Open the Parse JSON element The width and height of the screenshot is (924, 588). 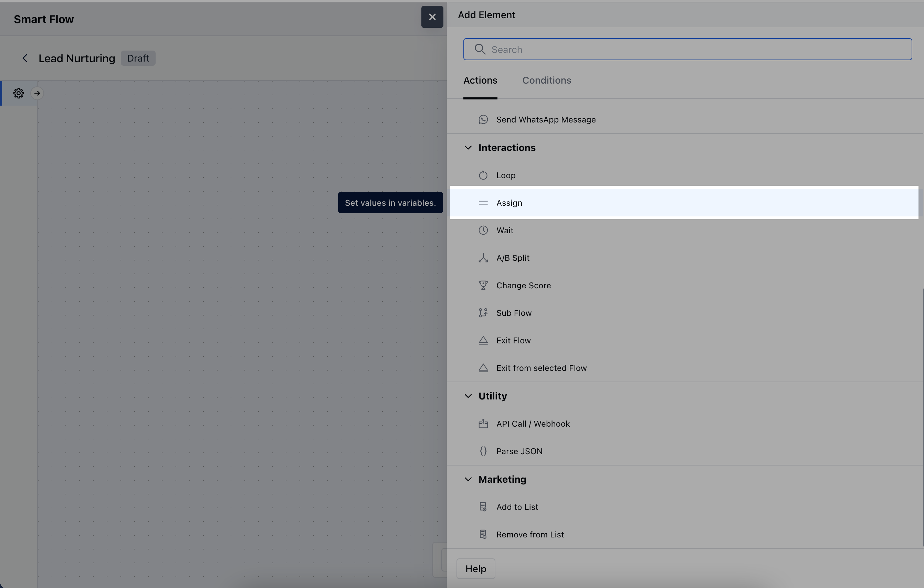tap(519, 451)
